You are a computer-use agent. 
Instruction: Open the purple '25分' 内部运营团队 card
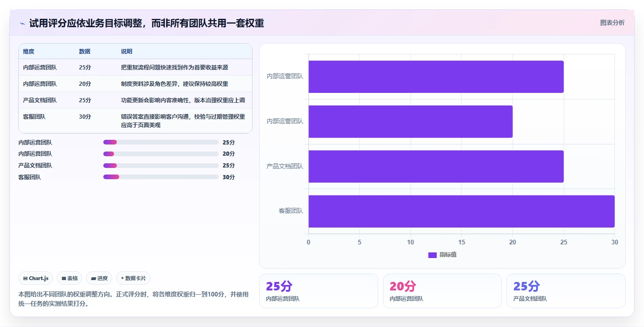(318, 291)
